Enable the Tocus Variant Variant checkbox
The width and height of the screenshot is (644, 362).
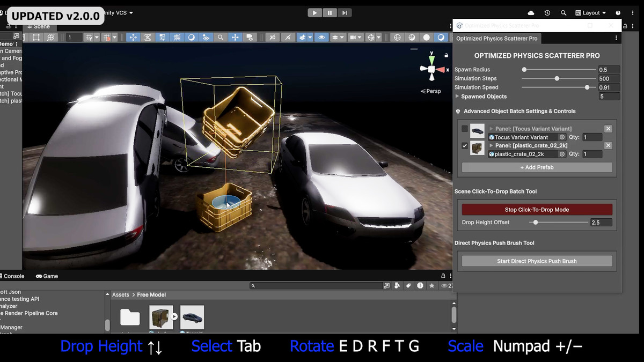[x=465, y=129]
